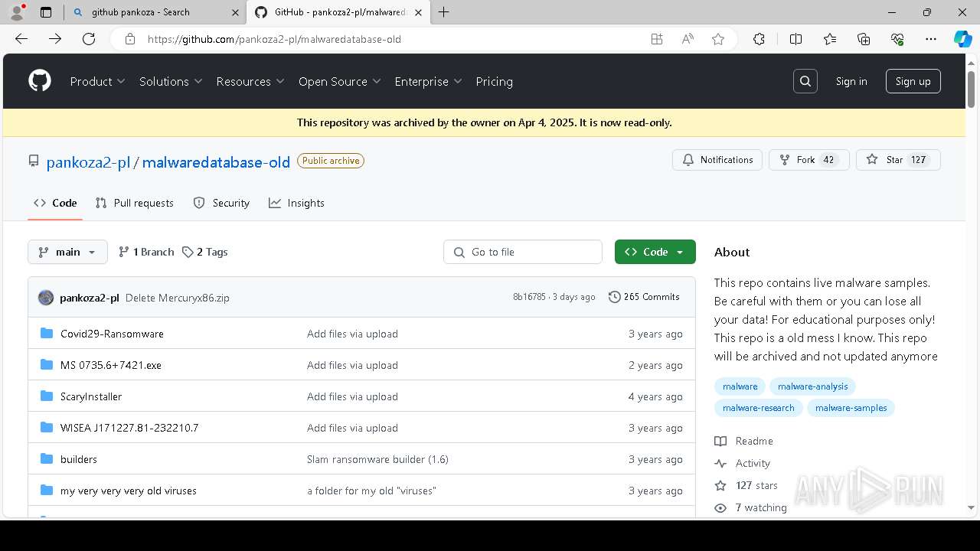Image resolution: width=980 pixels, height=551 pixels.
Task: Open the Activity link in About
Action: [743, 463]
